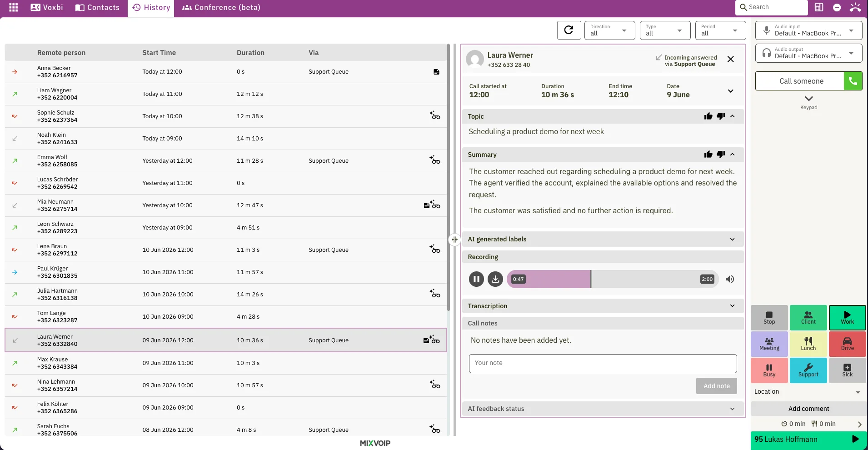This screenshot has width=868, height=450.
Task: Click AI summary icon on Emma Wolf row
Action: [x=435, y=160]
